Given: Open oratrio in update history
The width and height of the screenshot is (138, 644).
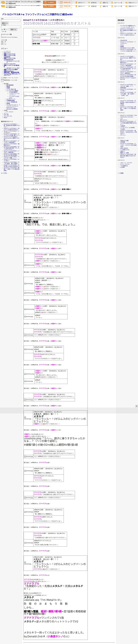Looking at the screenshot, I should tap(122, 105).
